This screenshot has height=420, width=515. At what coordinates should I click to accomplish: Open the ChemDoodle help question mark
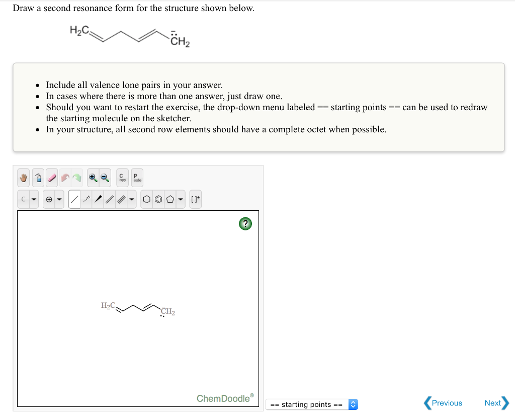click(245, 224)
